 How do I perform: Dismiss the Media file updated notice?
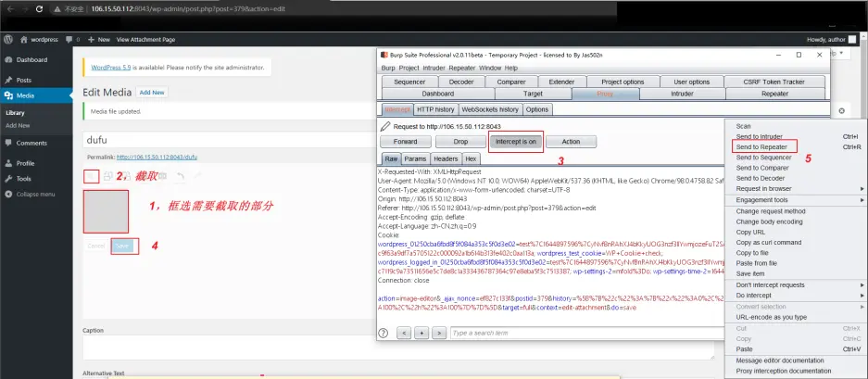click(x=841, y=111)
